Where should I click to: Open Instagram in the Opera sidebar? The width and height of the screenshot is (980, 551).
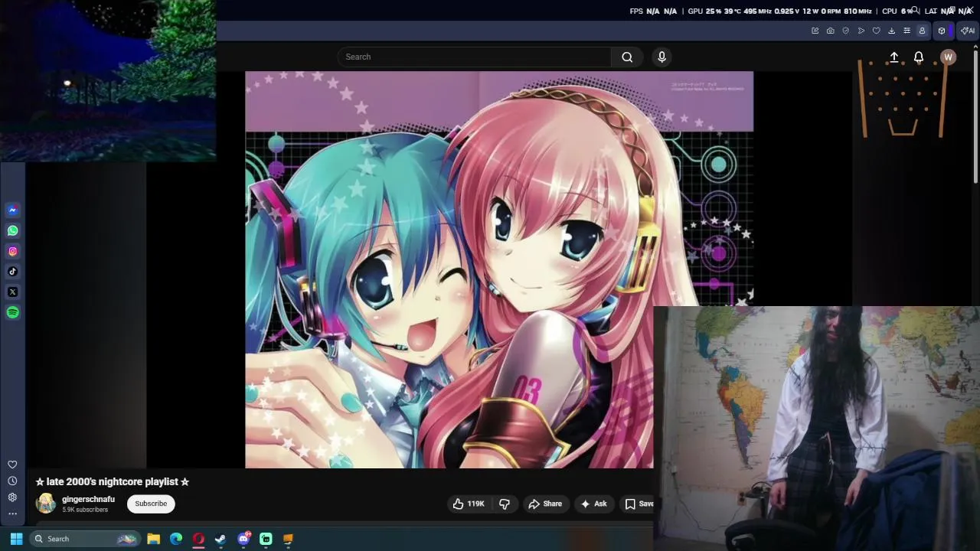point(12,251)
